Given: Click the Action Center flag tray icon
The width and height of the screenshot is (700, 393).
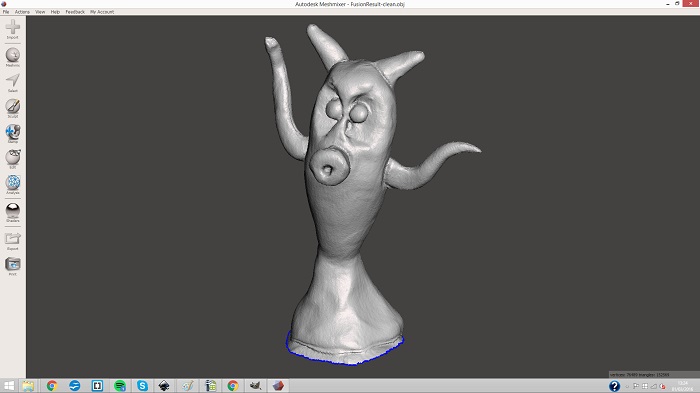Looking at the screenshot, I should point(636,386).
